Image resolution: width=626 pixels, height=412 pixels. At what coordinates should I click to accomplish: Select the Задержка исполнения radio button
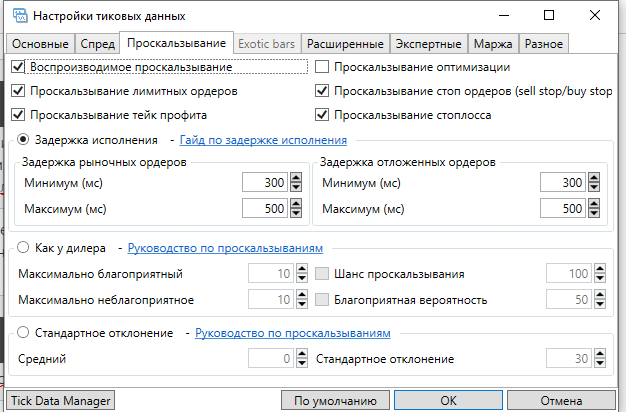[x=23, y=139]
